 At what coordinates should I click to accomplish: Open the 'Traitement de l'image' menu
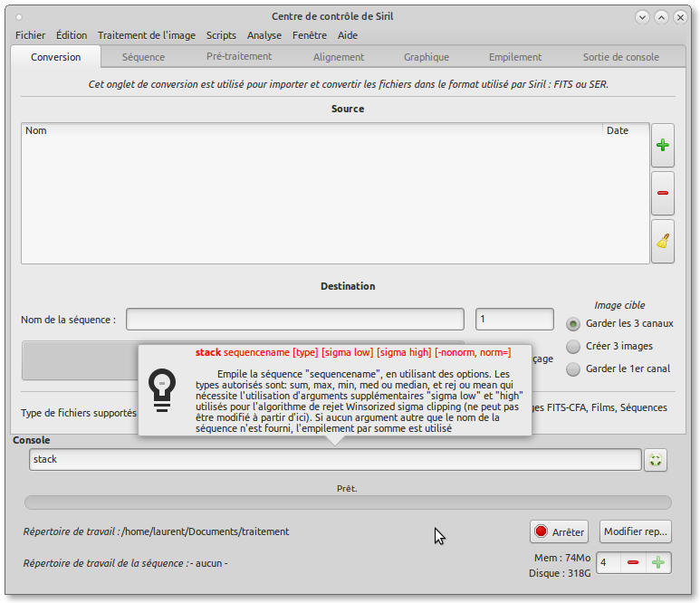coord(146,35)
